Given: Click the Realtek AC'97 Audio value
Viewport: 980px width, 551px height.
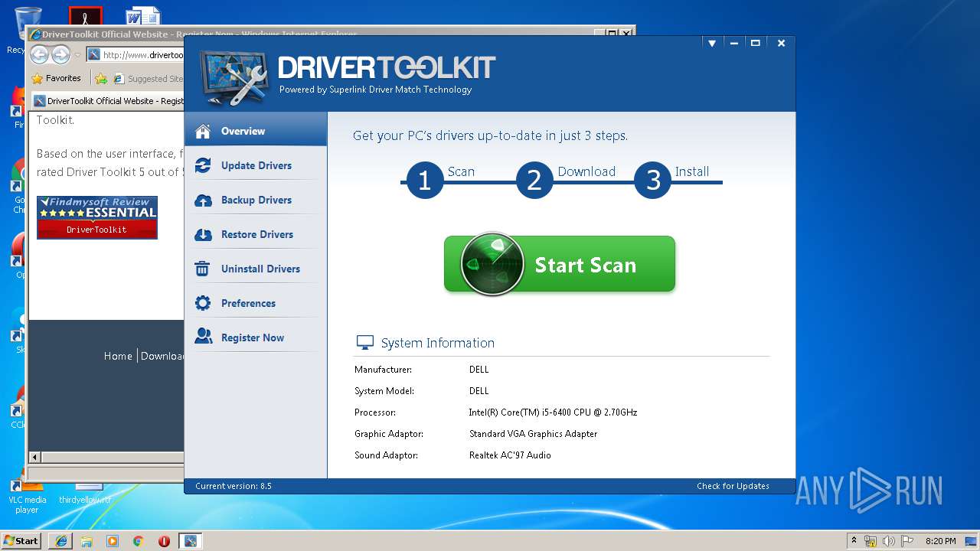Looking at the screenshot, I should click(510, 455).
